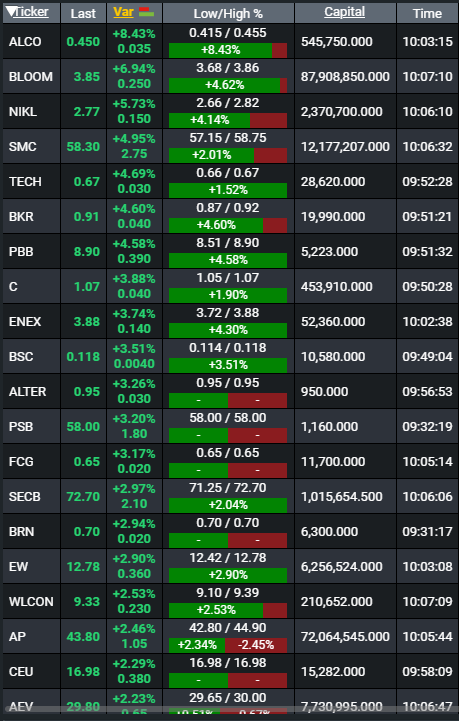Viewport: 459px width, 721px height.
Task: Select the BLOOM ticker
Action: 31,76
